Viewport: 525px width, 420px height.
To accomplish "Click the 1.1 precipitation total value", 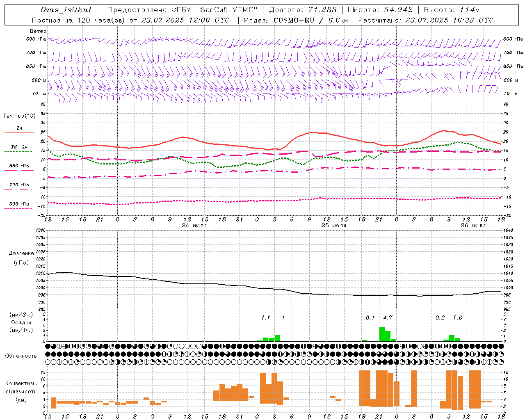I will [x=265, y=317].
